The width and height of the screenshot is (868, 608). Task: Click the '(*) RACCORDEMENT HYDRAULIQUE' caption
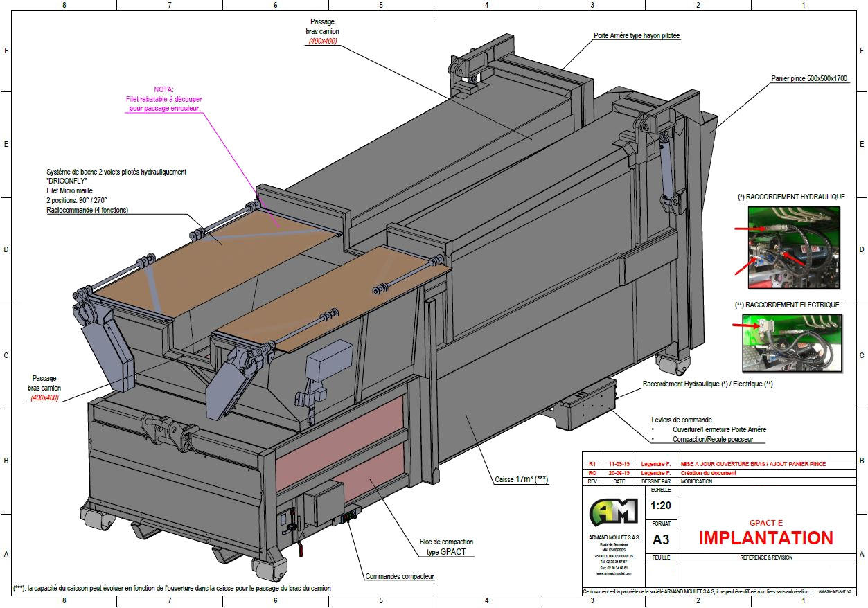click(x=791, y=197)
